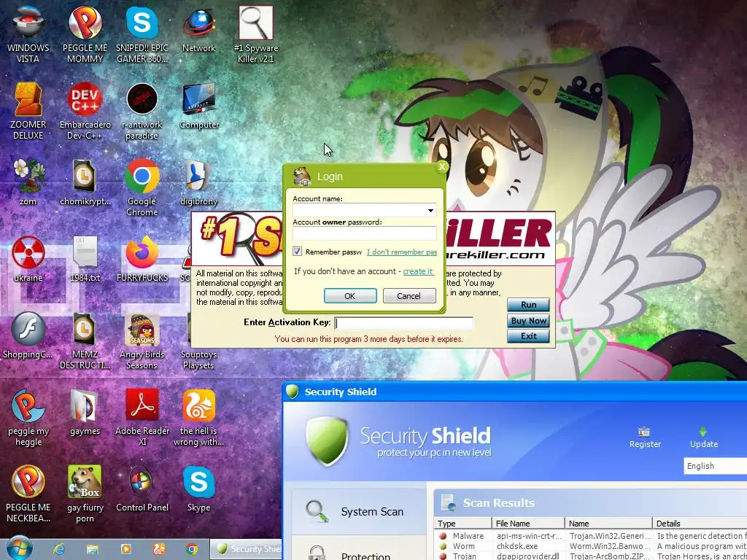
Task: Open the peggle my heggle icon
Action: pos(28,418)
